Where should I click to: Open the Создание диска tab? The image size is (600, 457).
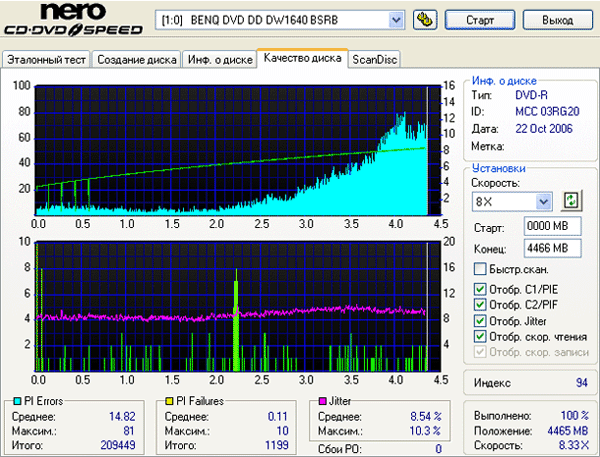click(137, 60)
